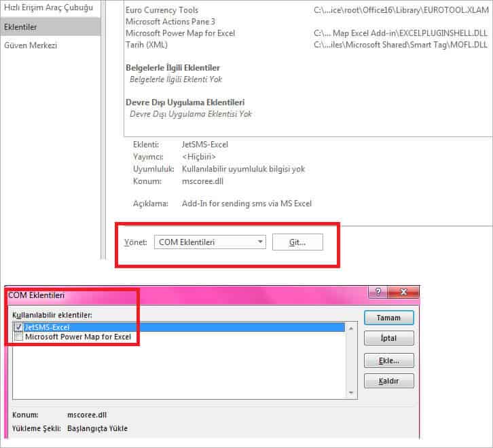Open the Yönet dropdown arrow

coord(260,242)
